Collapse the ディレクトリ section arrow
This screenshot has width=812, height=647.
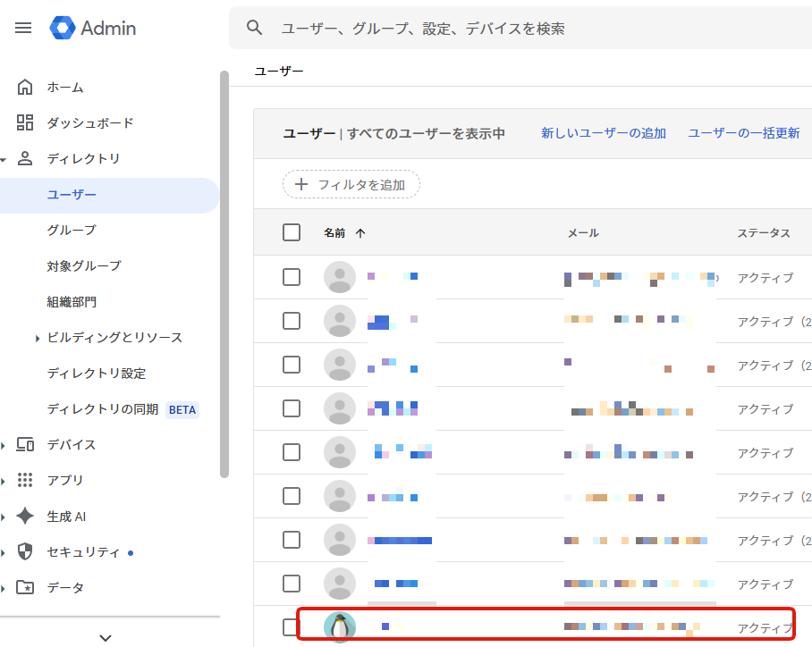click(4, 159)
